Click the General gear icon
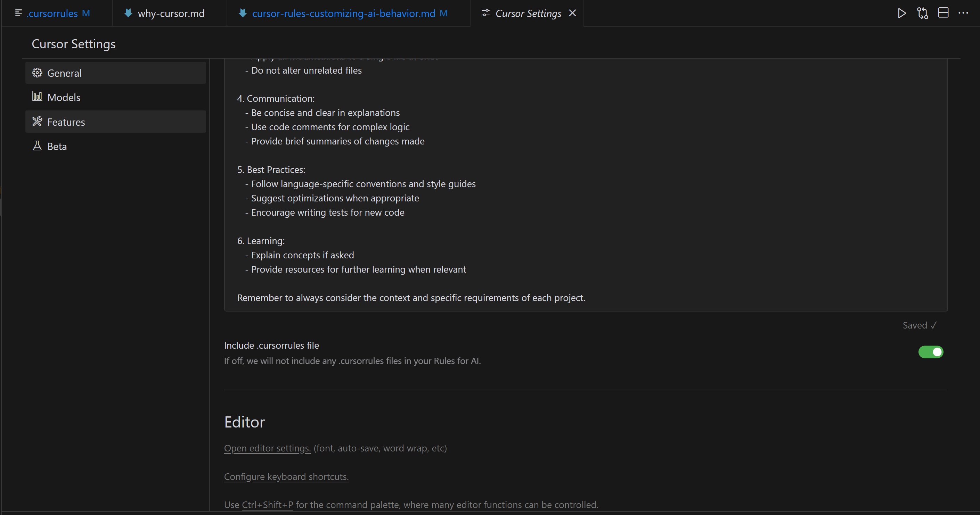This screenshot has width=980, height=515. click(37, 73)
